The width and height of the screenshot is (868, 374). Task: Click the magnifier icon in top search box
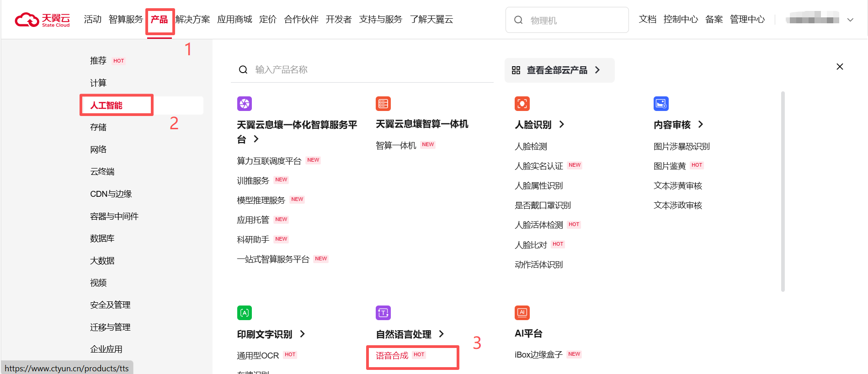pos(518,20)
